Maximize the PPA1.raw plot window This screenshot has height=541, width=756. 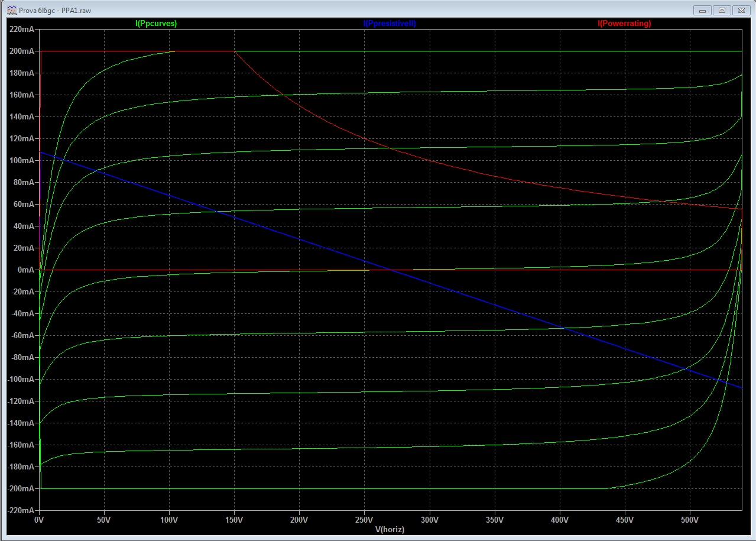(722, 10)
